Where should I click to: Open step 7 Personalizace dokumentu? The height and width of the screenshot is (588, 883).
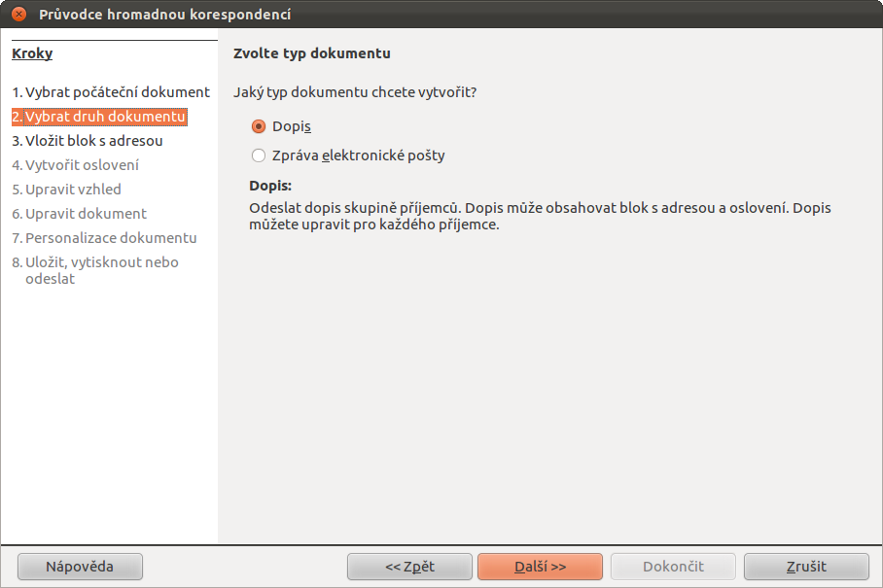[104, 238]
